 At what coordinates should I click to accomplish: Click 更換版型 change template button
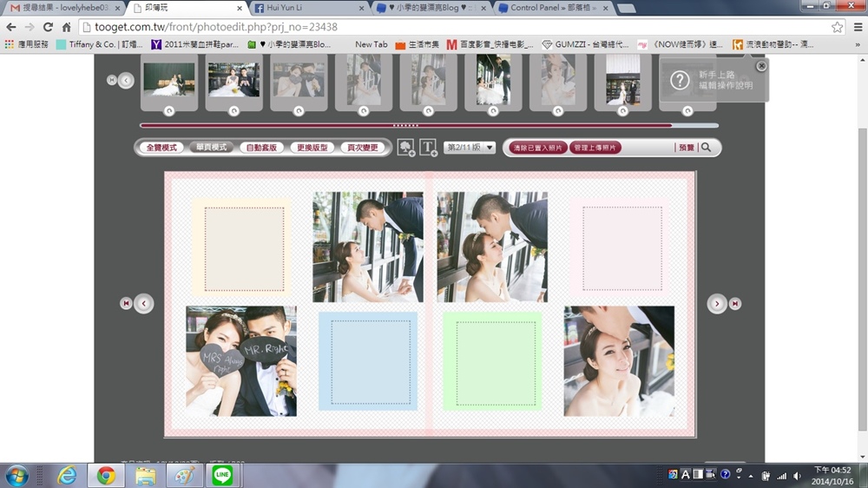(x=312, y=148)
